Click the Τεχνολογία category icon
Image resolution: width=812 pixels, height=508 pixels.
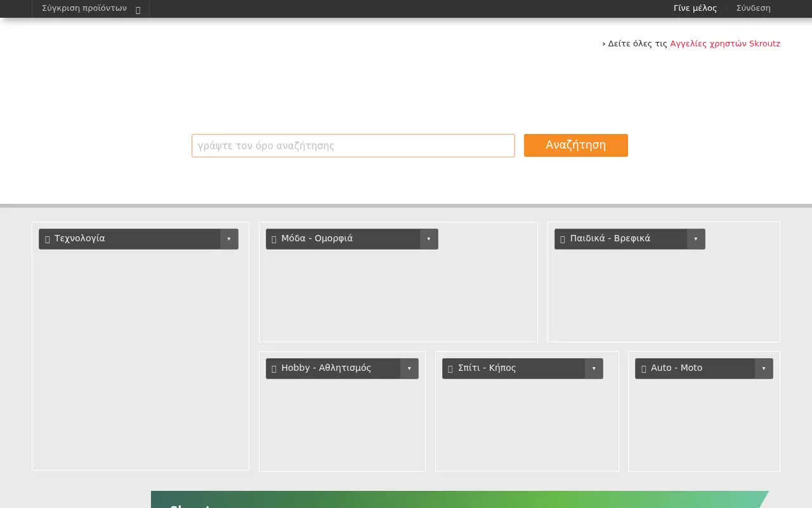48,239
